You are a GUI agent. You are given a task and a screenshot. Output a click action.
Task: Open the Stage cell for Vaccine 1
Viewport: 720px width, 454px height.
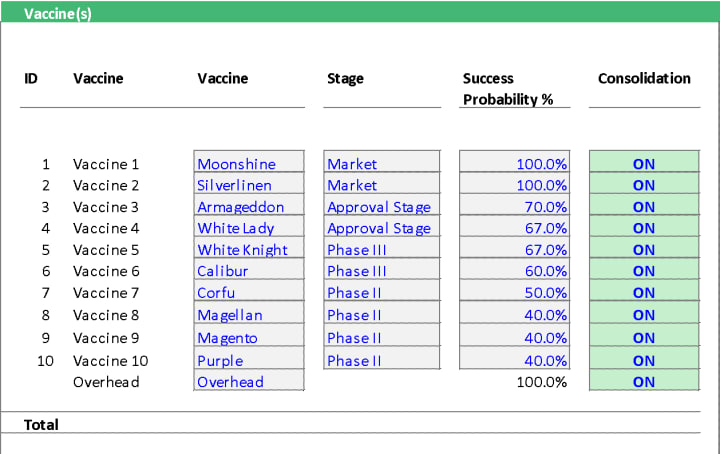click(382, 161)
